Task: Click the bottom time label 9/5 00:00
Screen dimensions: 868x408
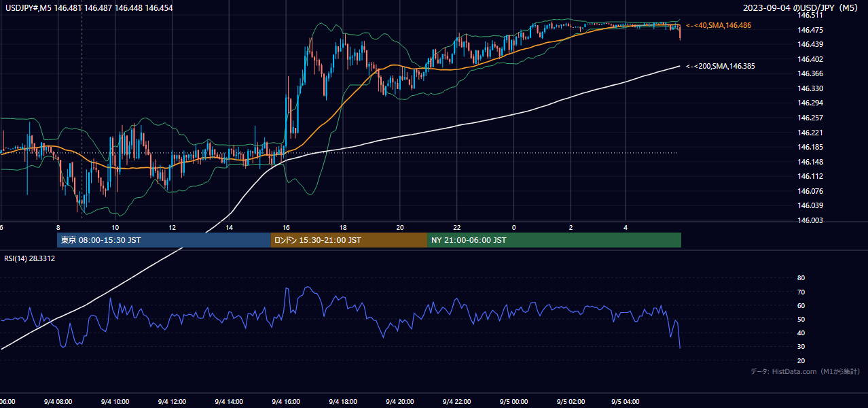Action: 513,401
